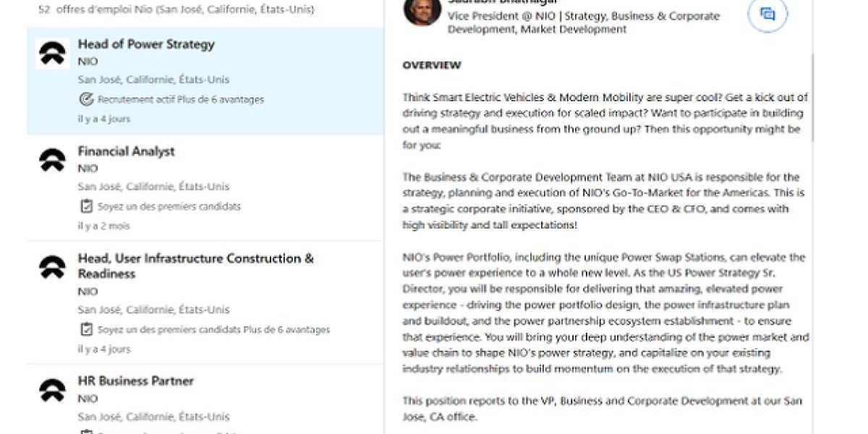Open the recruiter's profile photo
The width and height of the screenshot is (868, 434).
pos(422,11)
